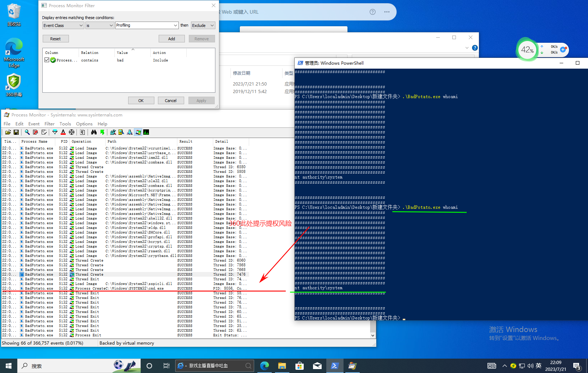Toggle the Capture magnifier icon in the toolbar
The width and height of the screenshot is (588, 373).
(27, 132)
